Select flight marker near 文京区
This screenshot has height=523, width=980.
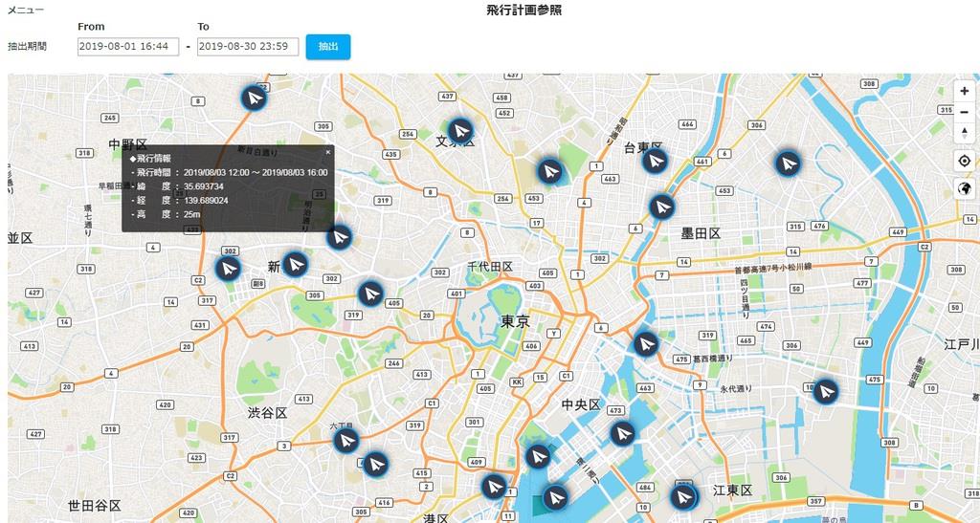point(460,131)
